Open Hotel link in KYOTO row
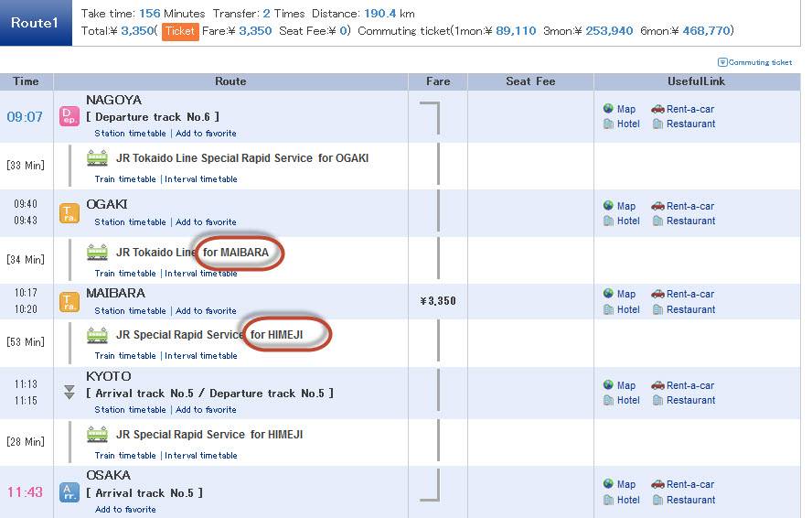The height and width of the screenshot is (518, 812). (628, 400)
